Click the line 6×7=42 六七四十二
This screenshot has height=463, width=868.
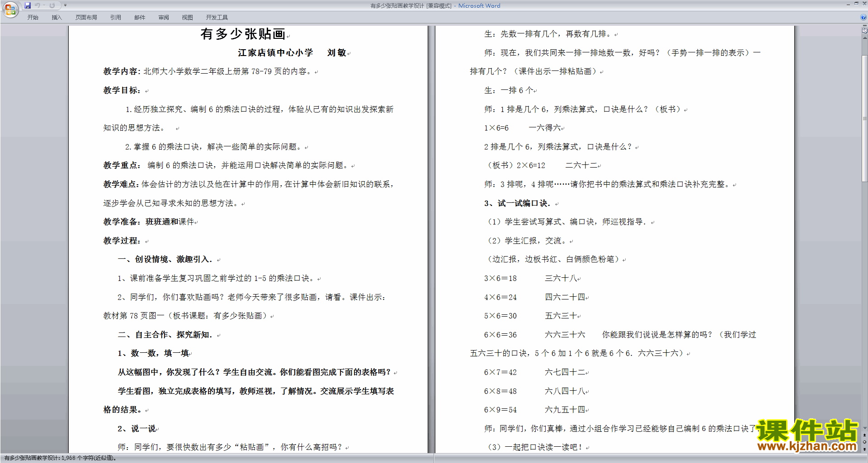click(535, 372)
